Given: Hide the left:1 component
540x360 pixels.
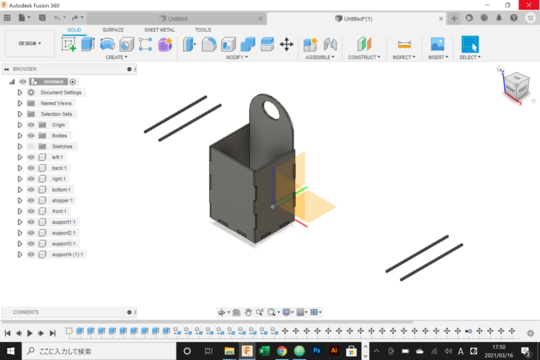Looking at the screenshot, I should coord(31,157).
